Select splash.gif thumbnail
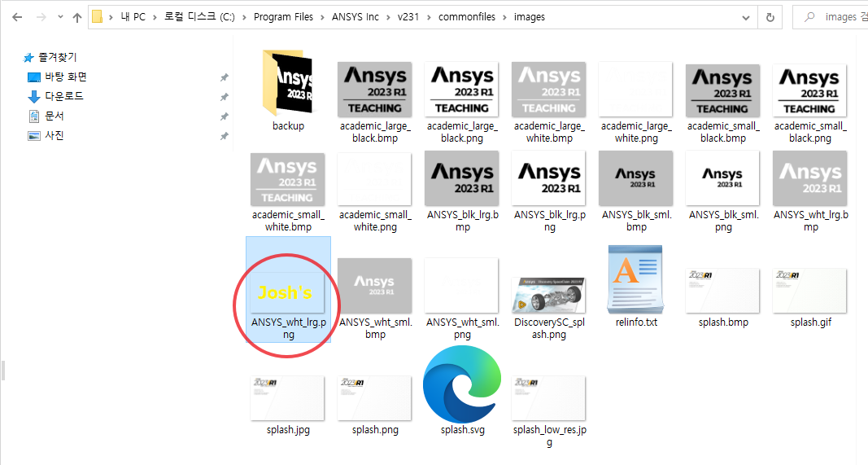The width and height of the screenshot is (868, 465). [x=810, y=291]
